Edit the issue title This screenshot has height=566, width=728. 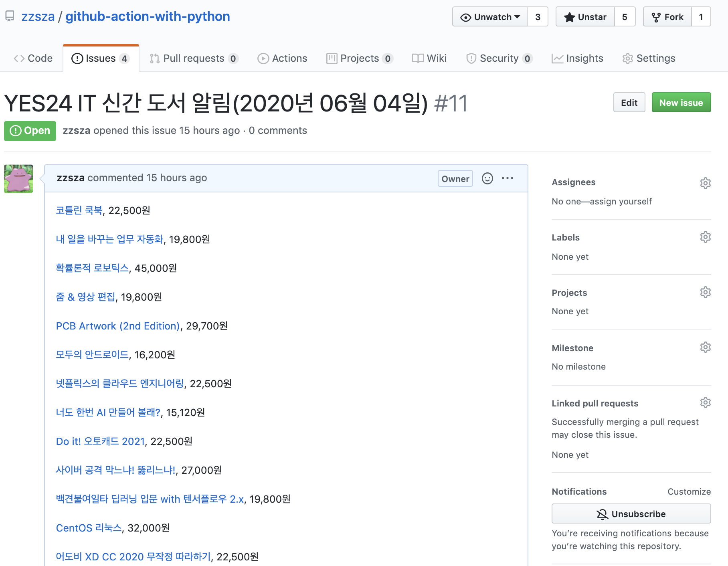point(629,103)
